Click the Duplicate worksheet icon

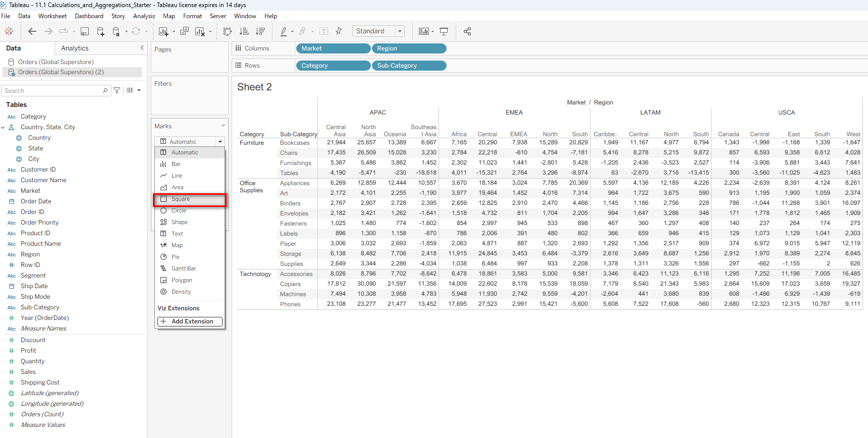pyautogui.click(x=184, y=31)
